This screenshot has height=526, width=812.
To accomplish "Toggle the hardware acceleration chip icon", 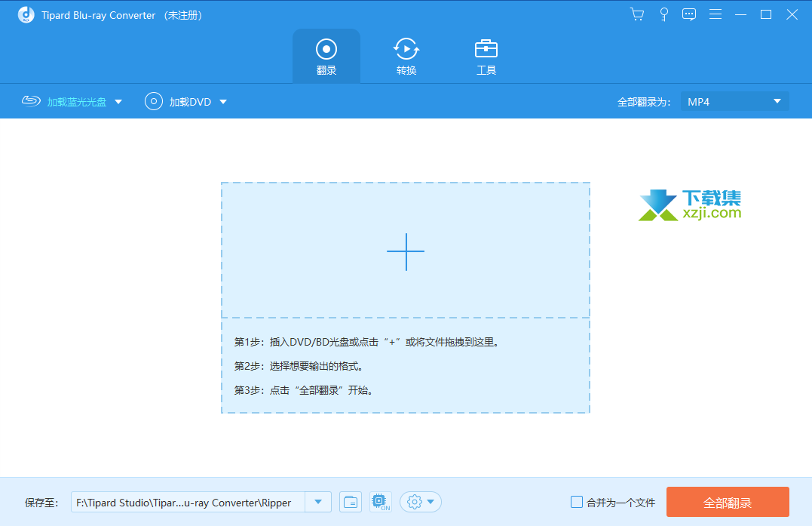I will pos(381,502).
